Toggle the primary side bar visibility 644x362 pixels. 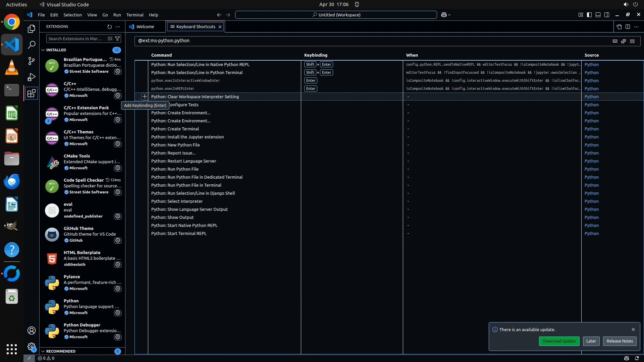coord(589,15)
